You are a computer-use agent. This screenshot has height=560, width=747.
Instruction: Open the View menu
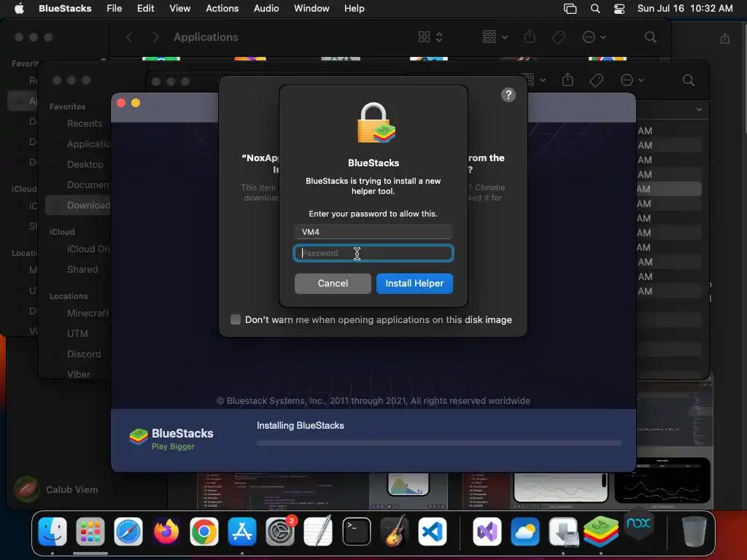point(179,8)
